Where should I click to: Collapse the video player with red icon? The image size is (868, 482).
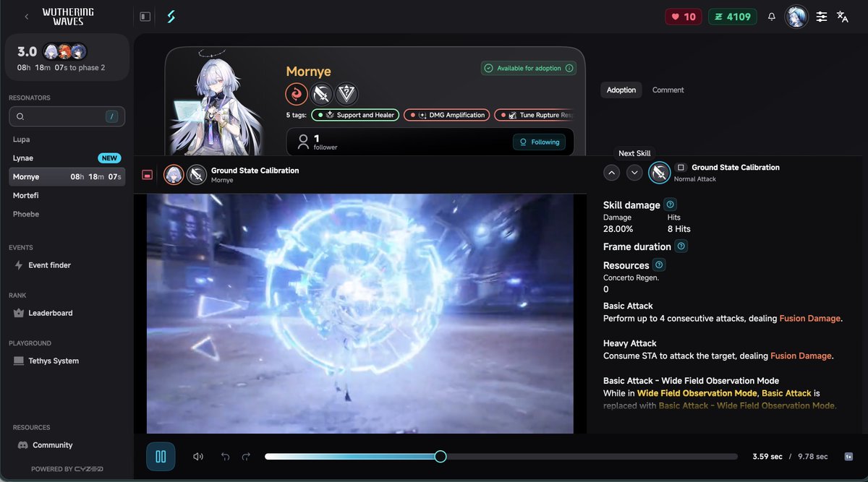click(148, 175)
